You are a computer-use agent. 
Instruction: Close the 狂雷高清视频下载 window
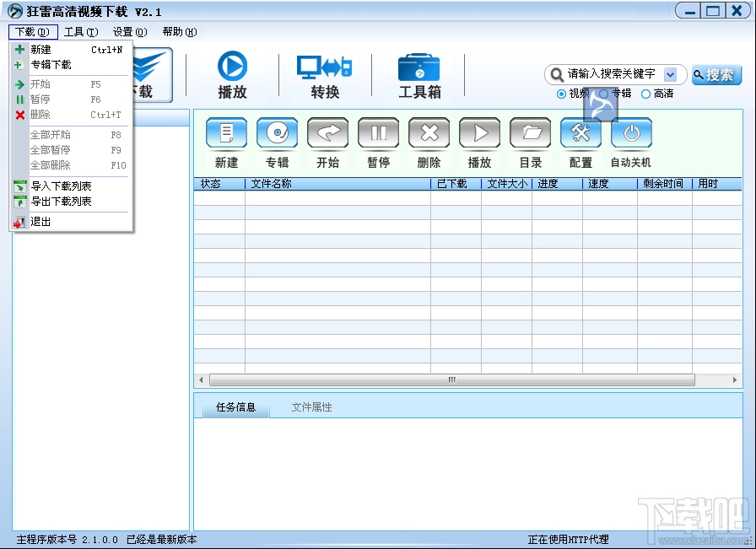pyautogui.click(x=737, y=11)
